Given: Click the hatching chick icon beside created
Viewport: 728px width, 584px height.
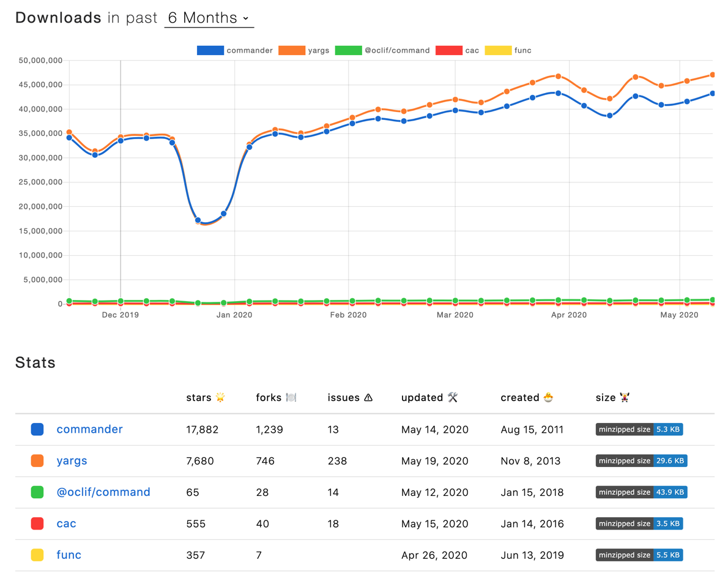Looking at the screenshot, I should click(x=548, y=397).
